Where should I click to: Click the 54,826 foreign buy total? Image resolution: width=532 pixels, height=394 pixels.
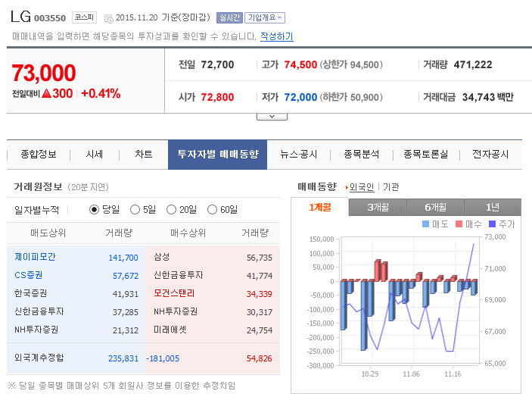pos(260,358)
